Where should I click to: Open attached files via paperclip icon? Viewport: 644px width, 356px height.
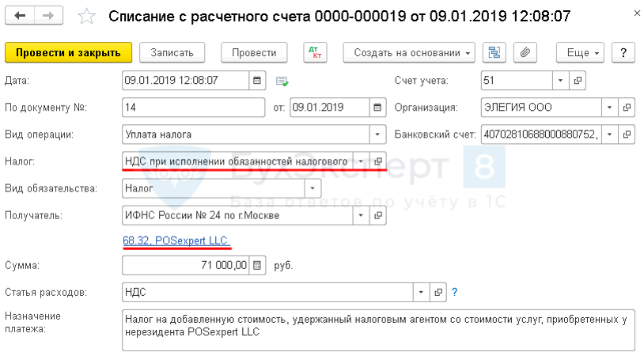525,52
